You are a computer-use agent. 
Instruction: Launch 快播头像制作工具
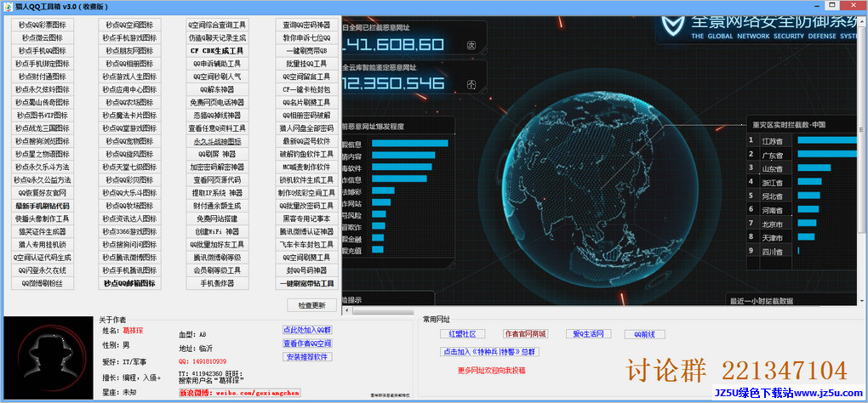pyautogui.click(x=42, y=219)
